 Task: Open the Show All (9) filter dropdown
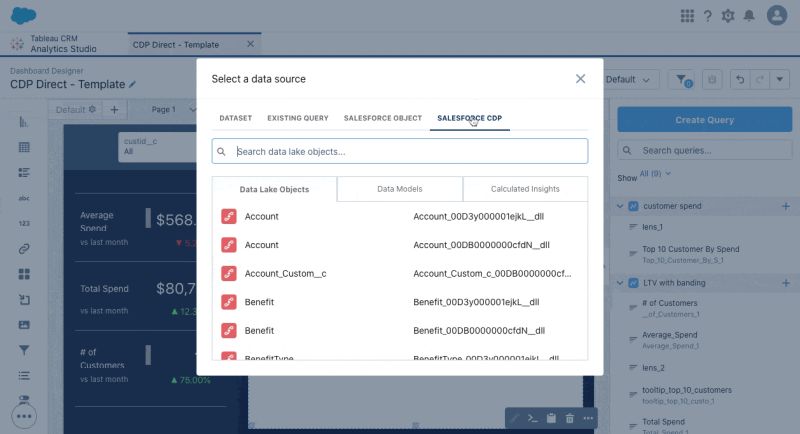[655, 174]
